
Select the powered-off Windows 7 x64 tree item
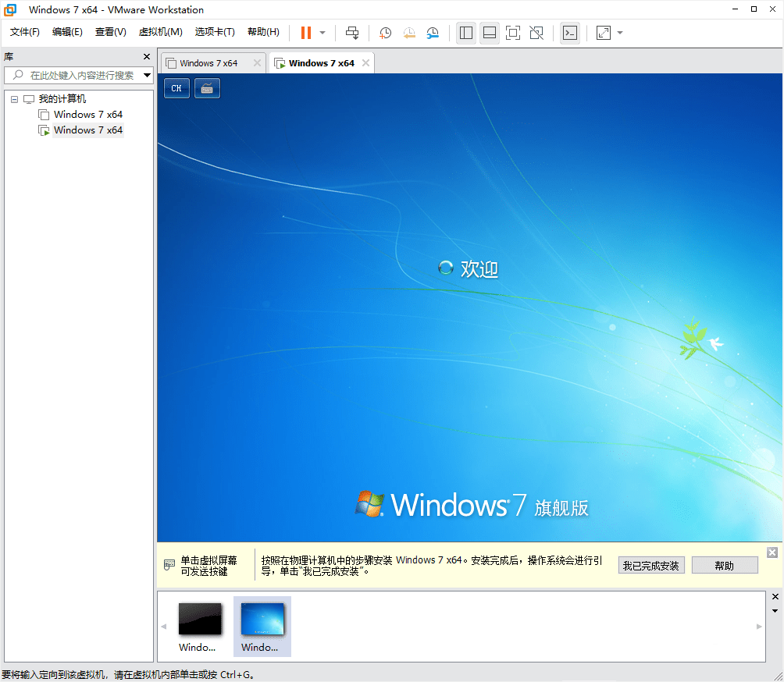tap(88, 115)
